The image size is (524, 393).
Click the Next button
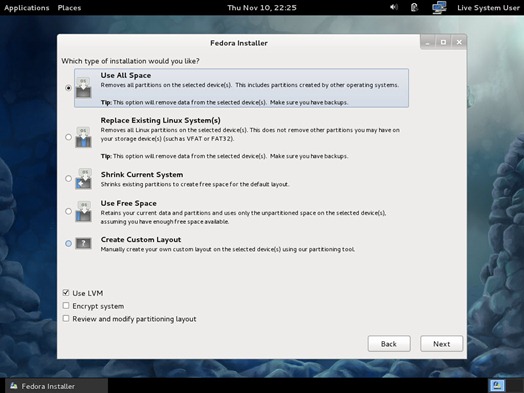click(x=441, y=344)
